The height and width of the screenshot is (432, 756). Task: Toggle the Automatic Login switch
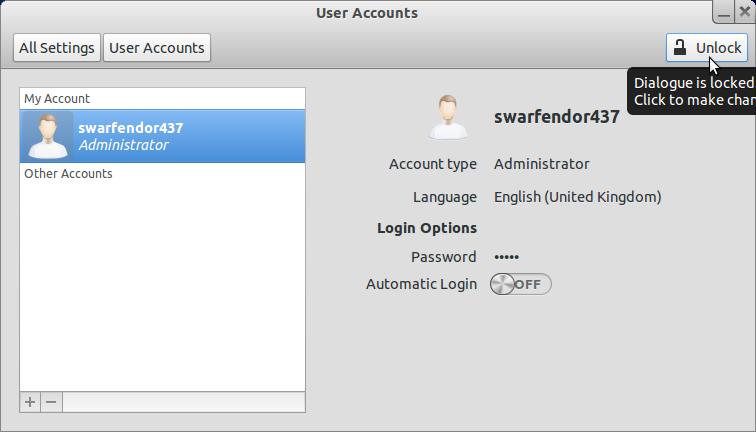520,284
